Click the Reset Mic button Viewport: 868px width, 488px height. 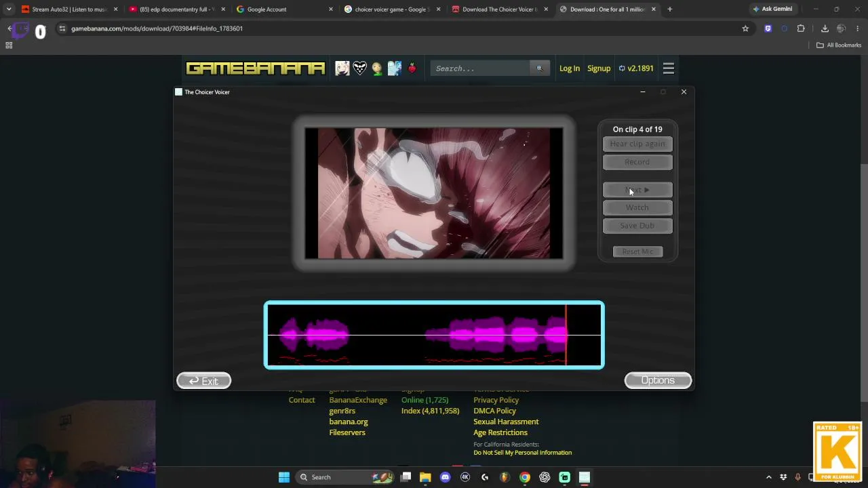point(637,251)
